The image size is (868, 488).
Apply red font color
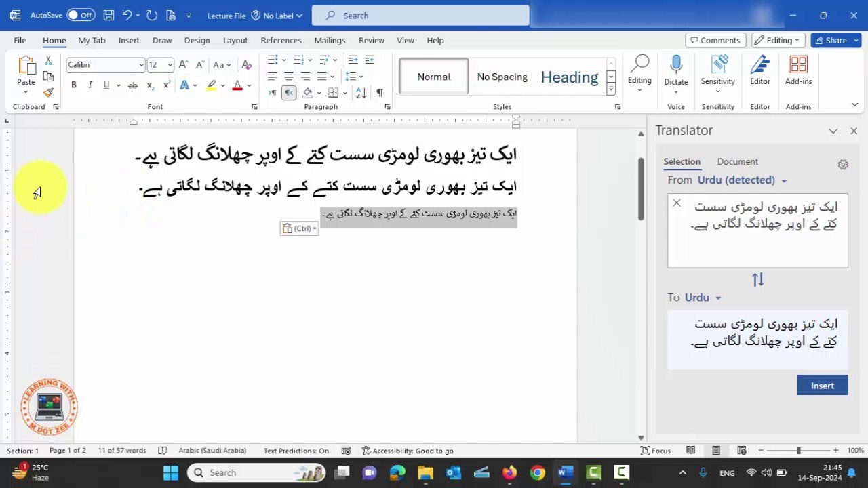pos(237,85)
